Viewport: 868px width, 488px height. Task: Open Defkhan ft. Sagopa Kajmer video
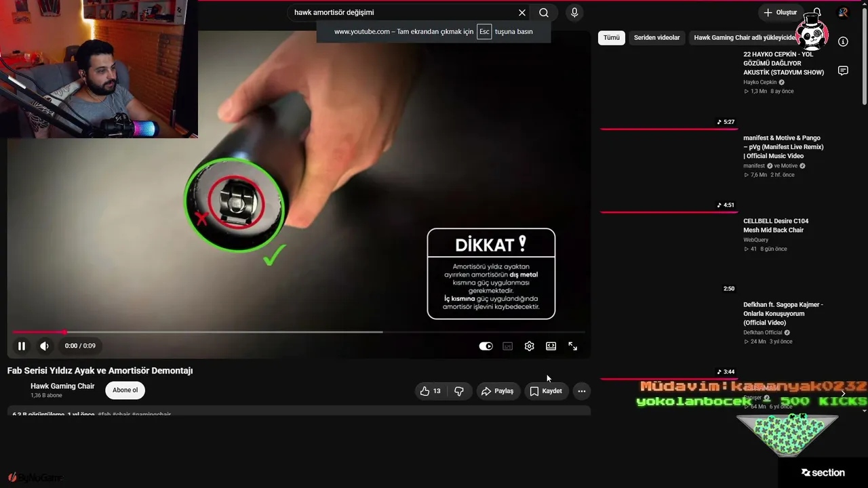(x=783, y=314)
